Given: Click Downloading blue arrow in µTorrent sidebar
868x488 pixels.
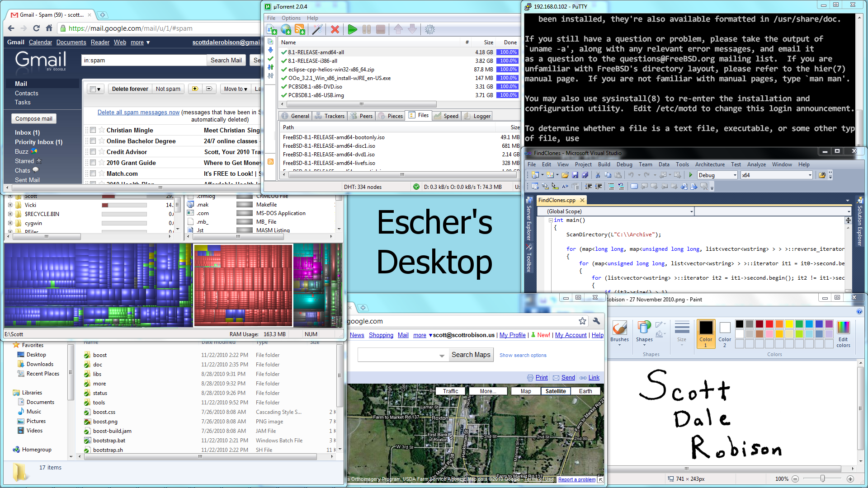Looking at the screenshot, I should tap(270, 50).
